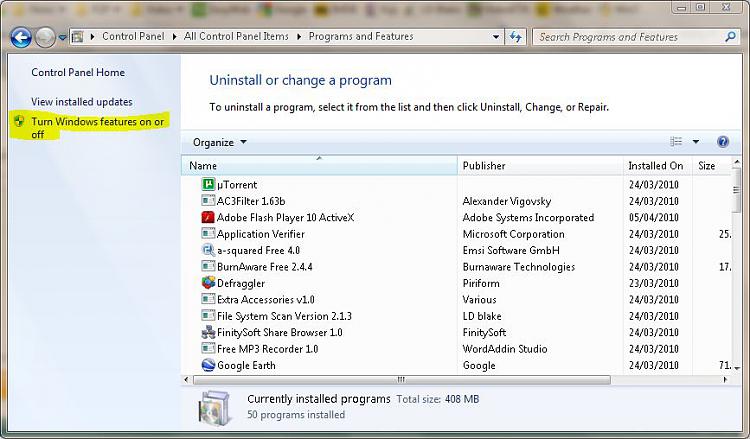Select a-squared Free 4.0 entry
The width and height of the screenshot is (750, 439).
258,250
